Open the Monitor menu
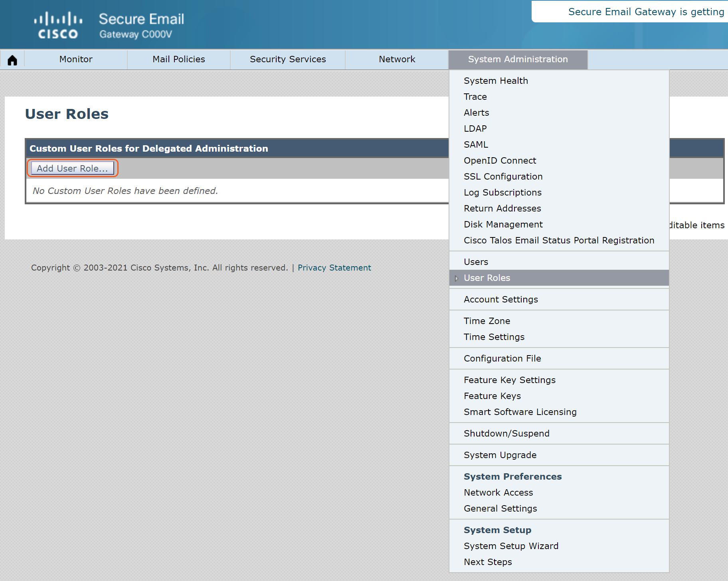This screenshot has height=581, width=728. [x=76, y=59]
